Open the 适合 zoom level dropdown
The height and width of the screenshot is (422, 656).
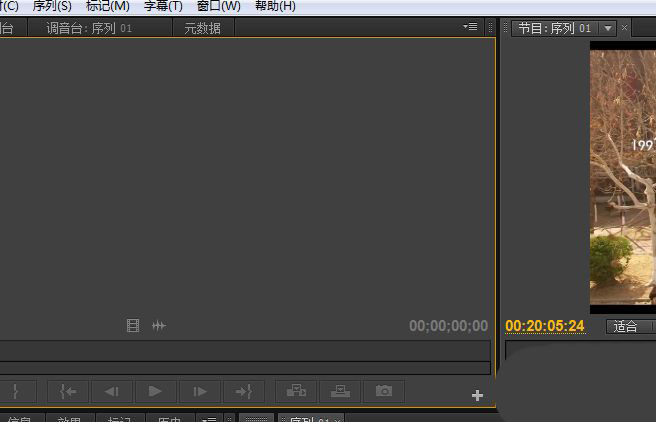[x=626, y=326]
